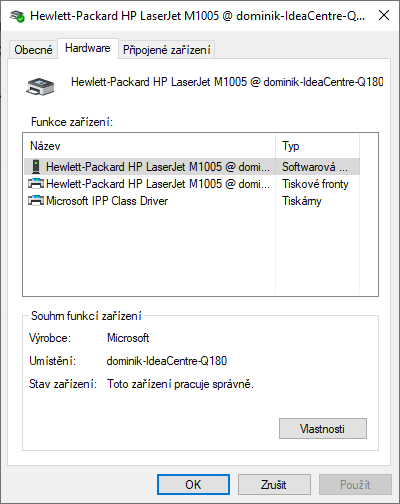Screen dimensions: 400x504
Task: Click the large printer icon beside device name
Action: point(40,87)
